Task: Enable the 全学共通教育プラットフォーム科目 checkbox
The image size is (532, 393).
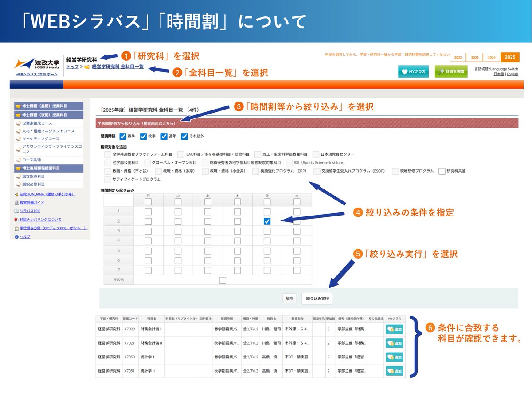Action: pos(107,154)
